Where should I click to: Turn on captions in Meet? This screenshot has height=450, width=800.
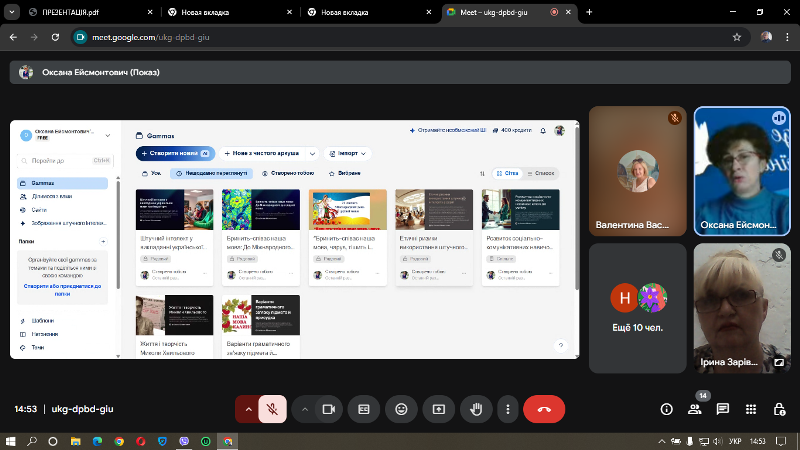click(364, 409)
